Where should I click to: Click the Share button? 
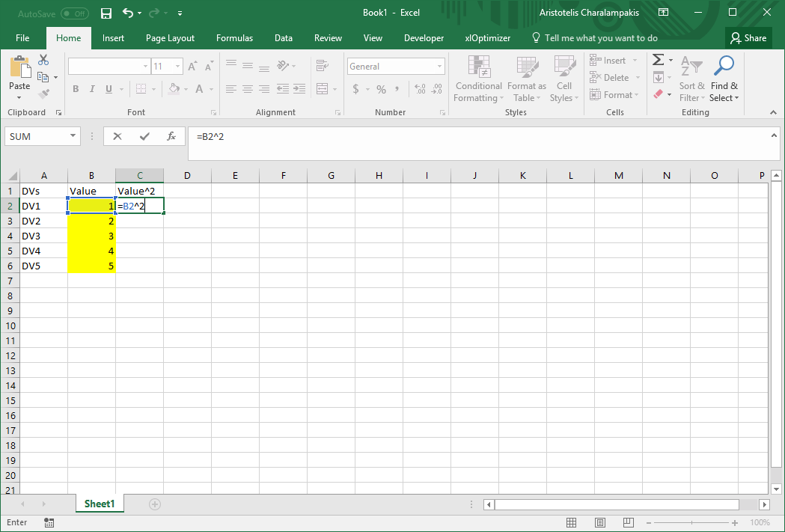748,38
